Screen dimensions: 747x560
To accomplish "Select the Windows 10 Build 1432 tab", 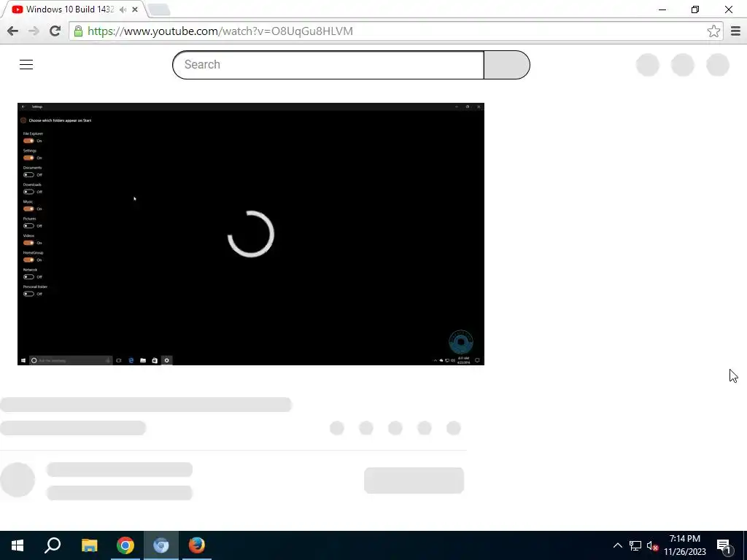I will pyautogui.click(x=69, y=9).
